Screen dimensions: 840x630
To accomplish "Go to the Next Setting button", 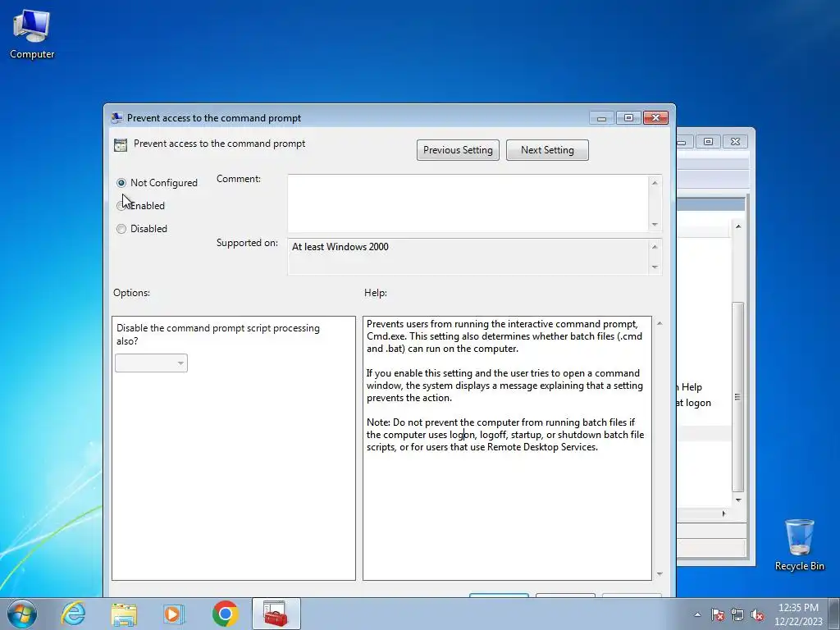I will tap(547, 150).
